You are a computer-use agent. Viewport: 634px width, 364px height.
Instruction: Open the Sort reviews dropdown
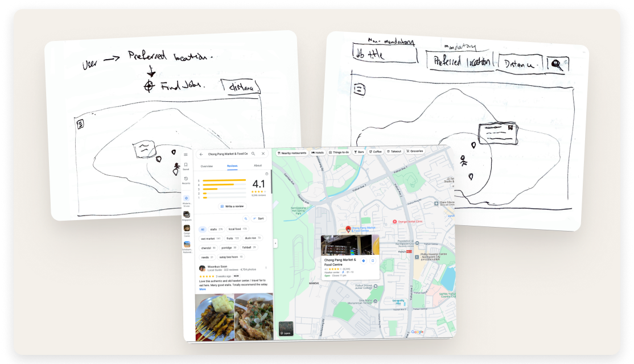pyautogui.click(x=258, y=218)
